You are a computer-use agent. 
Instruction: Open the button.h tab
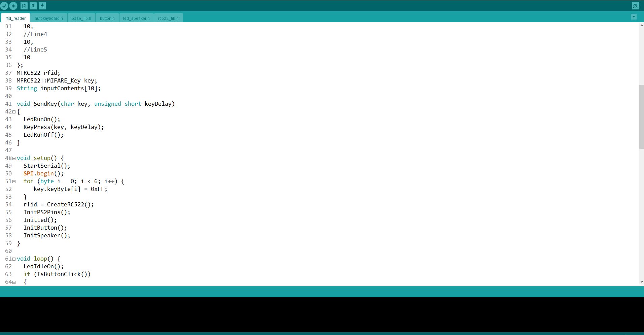[x=107, y=18]
